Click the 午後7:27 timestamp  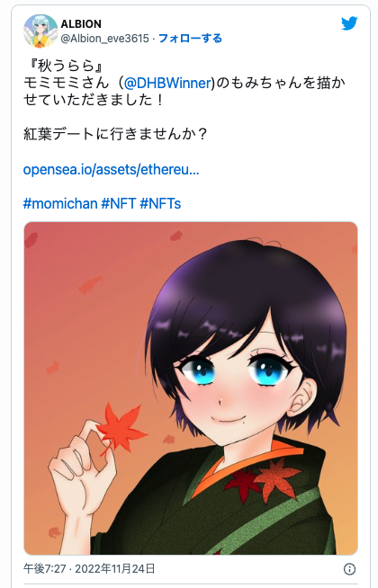(45, 569)
